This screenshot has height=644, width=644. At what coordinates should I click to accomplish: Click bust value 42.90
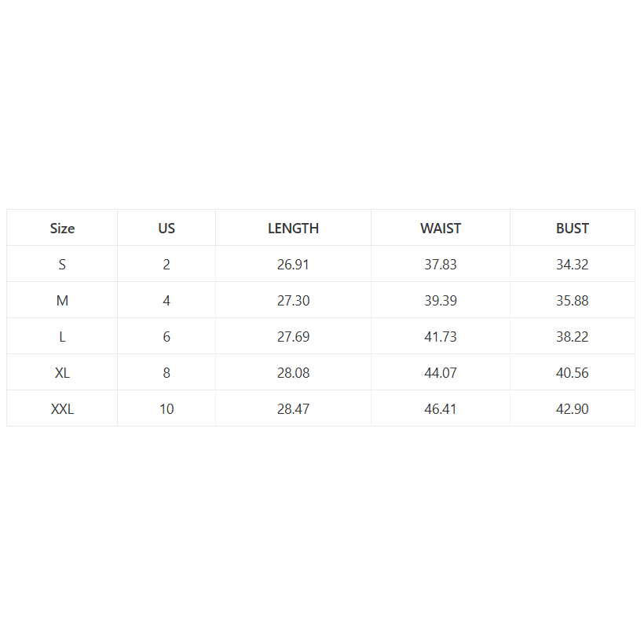[573, 408]
